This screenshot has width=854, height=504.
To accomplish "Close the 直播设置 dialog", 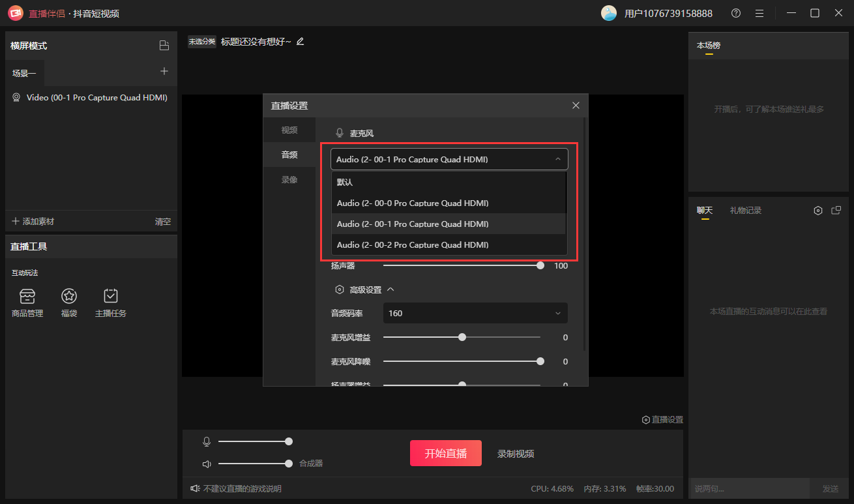I will [576, 105].
